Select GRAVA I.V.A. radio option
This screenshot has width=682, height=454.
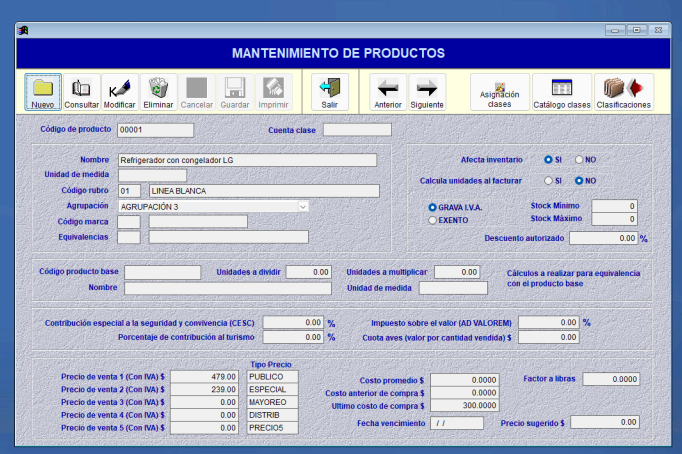[x=432, y=207]
